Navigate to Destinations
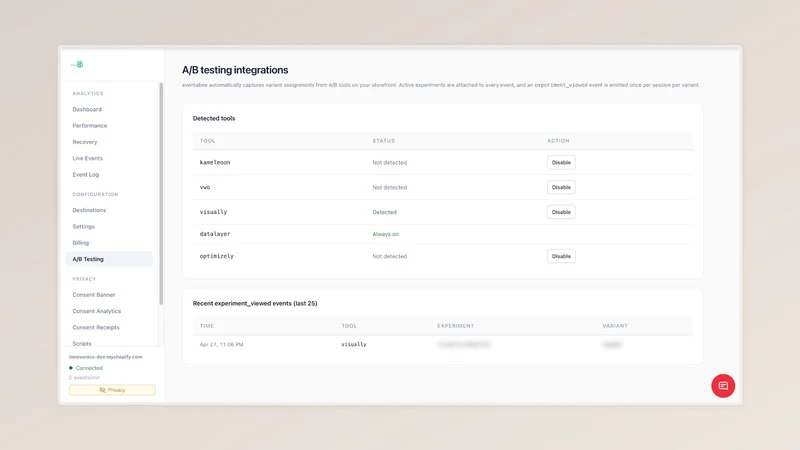This screenshot has height=450, width=800. (x=89, y=210)
